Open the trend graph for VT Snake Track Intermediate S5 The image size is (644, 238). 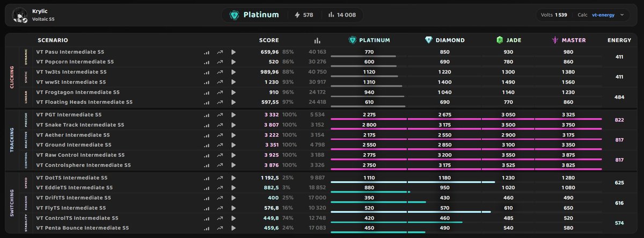pyautogui.click(x=220, y=125)
